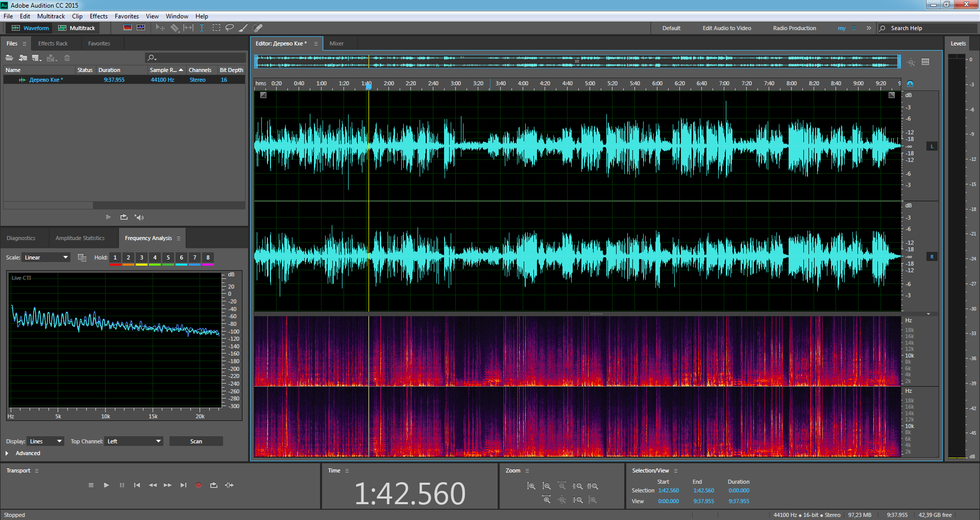Click the Scan button
The height and width of the screenshot is (520, 980).
point(196,441)
